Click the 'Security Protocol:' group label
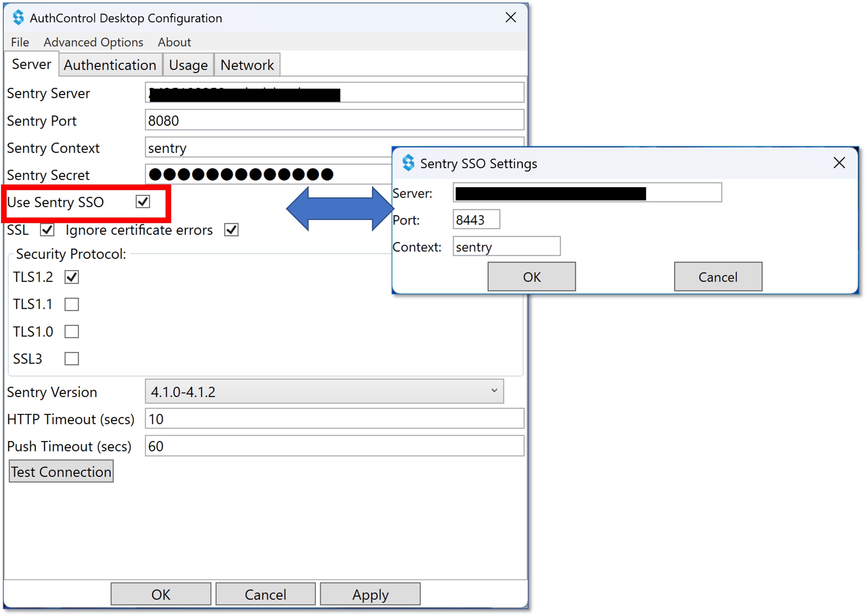Screen dimensions: 867x616 71,254
